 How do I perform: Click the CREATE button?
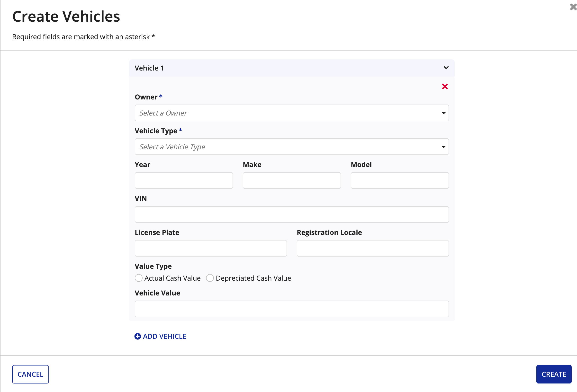click(554, 374)
